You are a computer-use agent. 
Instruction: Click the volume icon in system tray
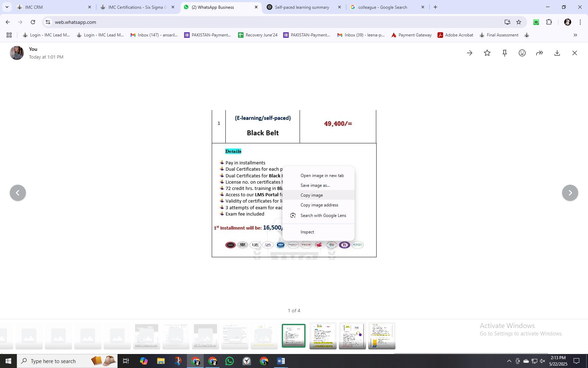click(x=542, y=361)
